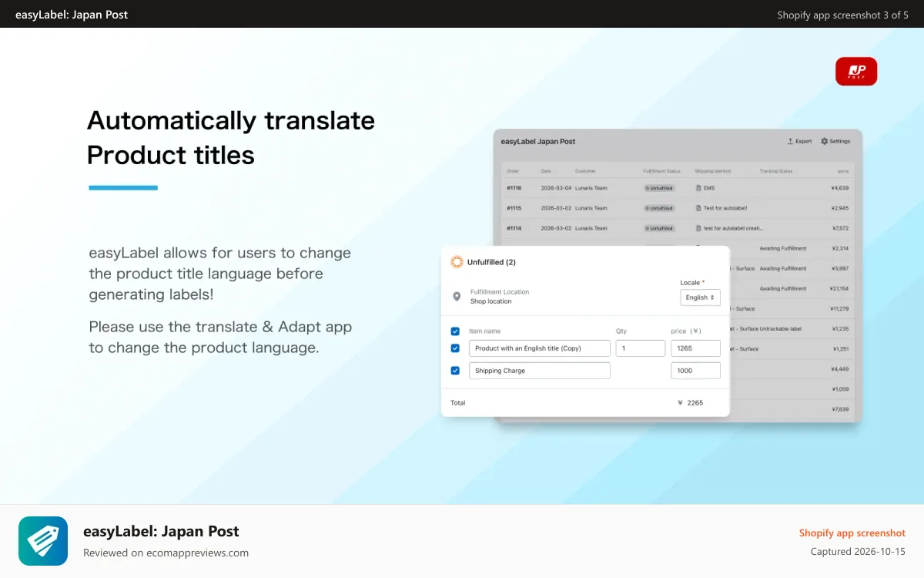The image size is (924, 578).
Task: Click 'Automatically translate Product titles' heading
Action: click(x=231, y=137)
